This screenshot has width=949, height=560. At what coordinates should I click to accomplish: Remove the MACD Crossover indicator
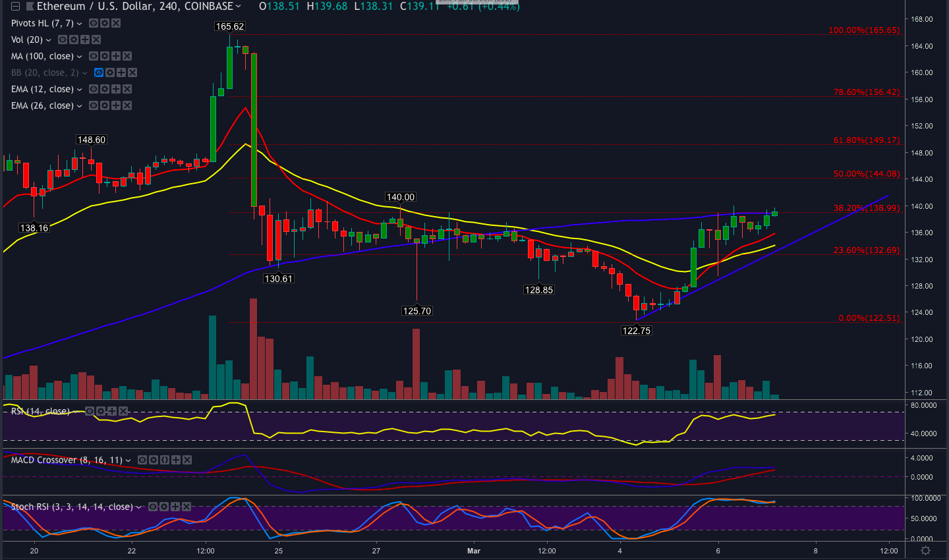click(187, 460)
